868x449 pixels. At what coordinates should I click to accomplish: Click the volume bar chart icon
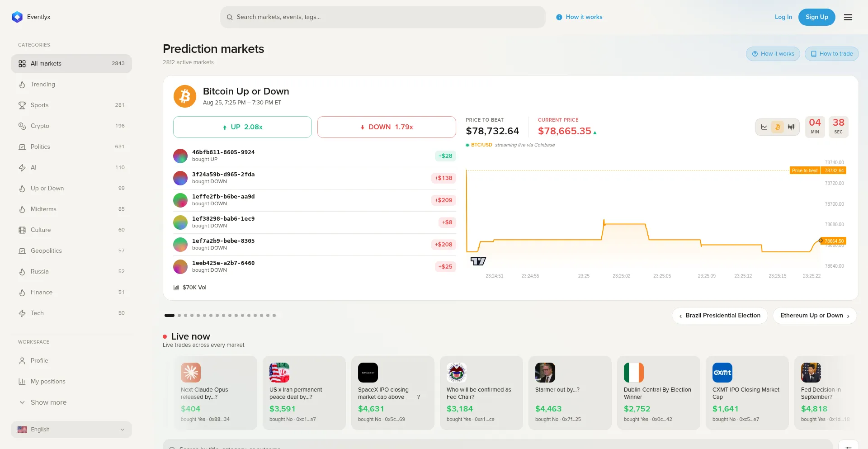pyautogui.click(x=176, y=288)
